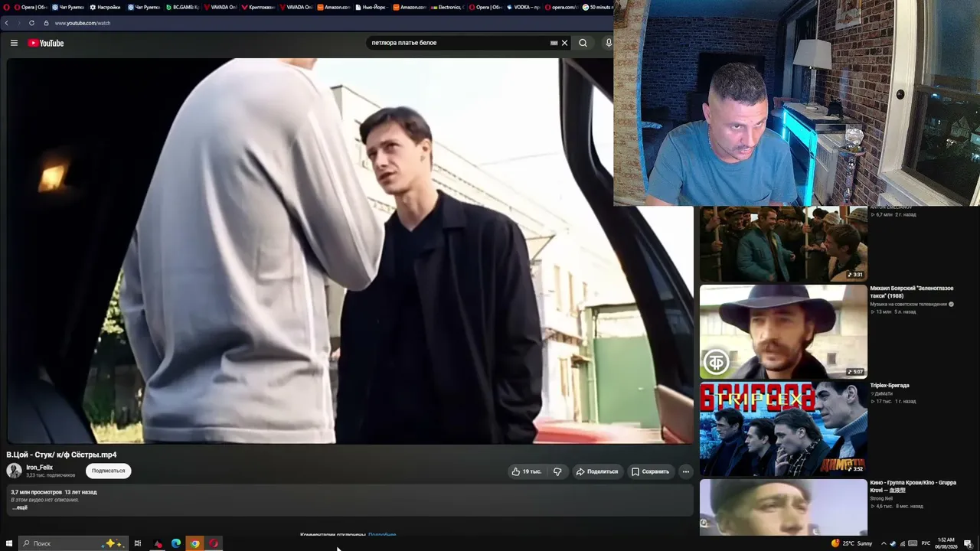Open the Windows Start menu
The height and width of the screenshot is (551, 980).
9,543
